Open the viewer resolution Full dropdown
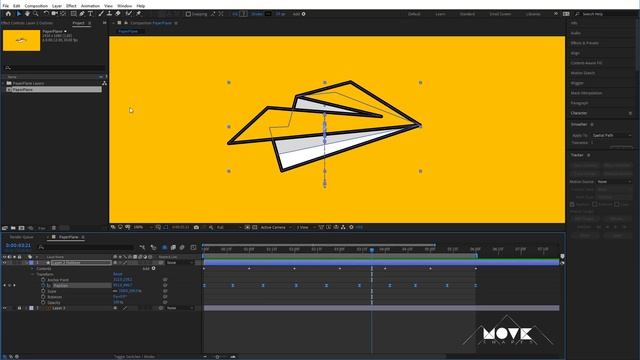Screen dimensions: 640x360 tap(229, 227)
